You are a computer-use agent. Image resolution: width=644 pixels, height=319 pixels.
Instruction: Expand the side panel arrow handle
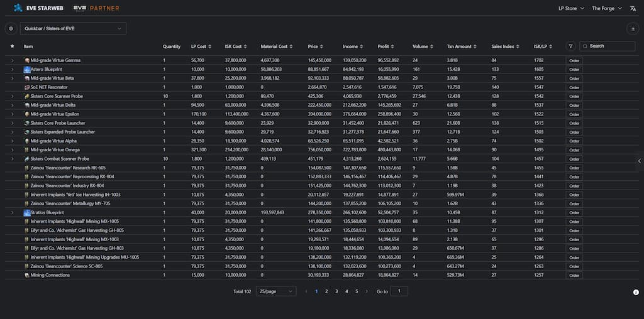click(640, 161)
